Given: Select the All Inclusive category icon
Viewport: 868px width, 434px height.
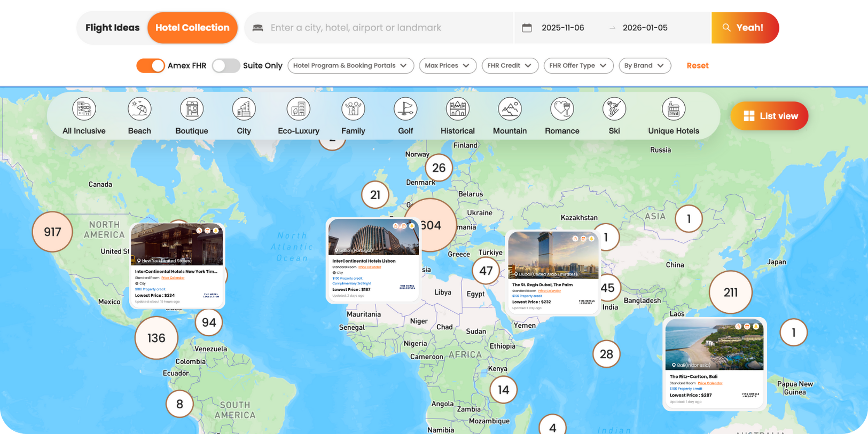Looking at the screenshot, I should click(84, 109).
